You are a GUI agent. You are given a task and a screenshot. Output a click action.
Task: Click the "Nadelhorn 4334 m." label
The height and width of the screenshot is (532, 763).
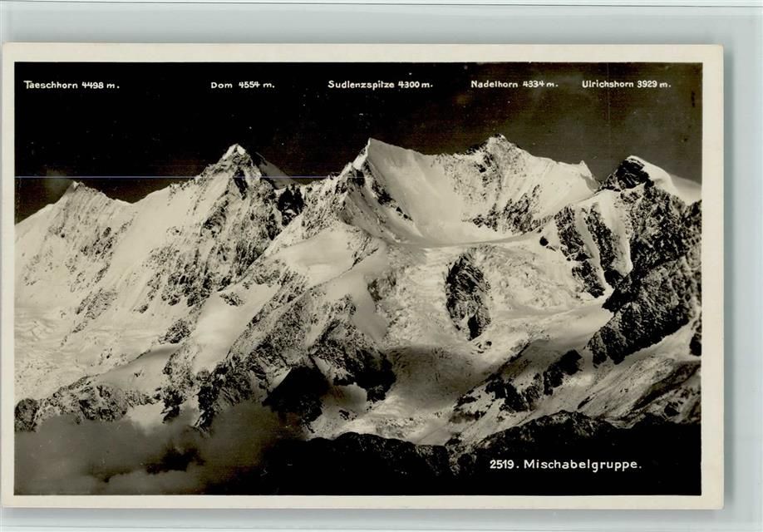pyautogui.click(x=514, y=84)
